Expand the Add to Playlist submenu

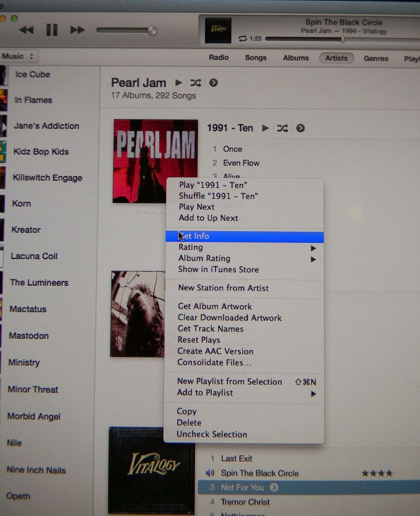coord(244,393)
